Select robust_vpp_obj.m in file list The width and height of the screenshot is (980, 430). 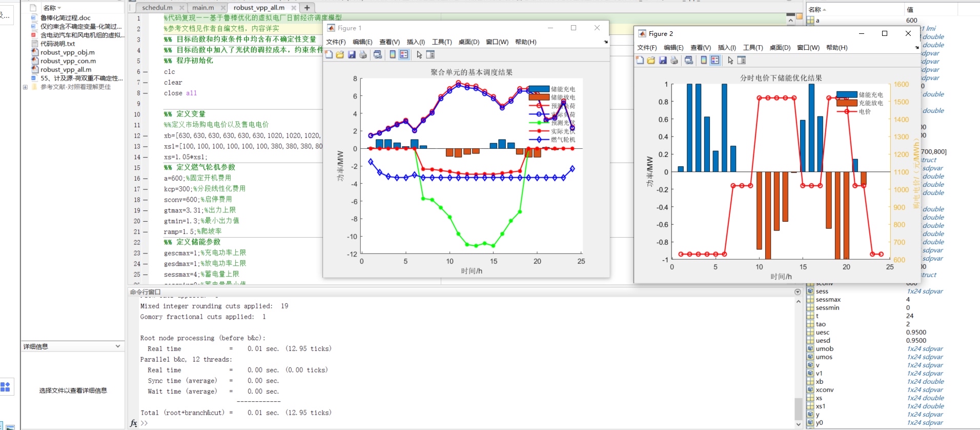(68, 52)
